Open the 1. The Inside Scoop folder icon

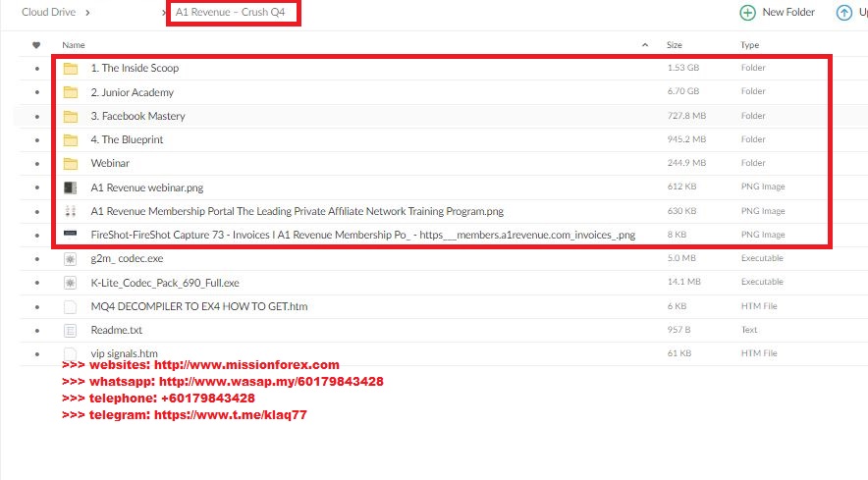(x=71, y=69)
